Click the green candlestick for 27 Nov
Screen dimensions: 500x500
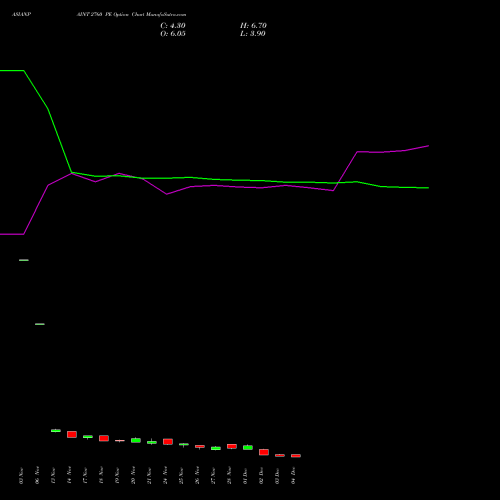click(216, 448)
